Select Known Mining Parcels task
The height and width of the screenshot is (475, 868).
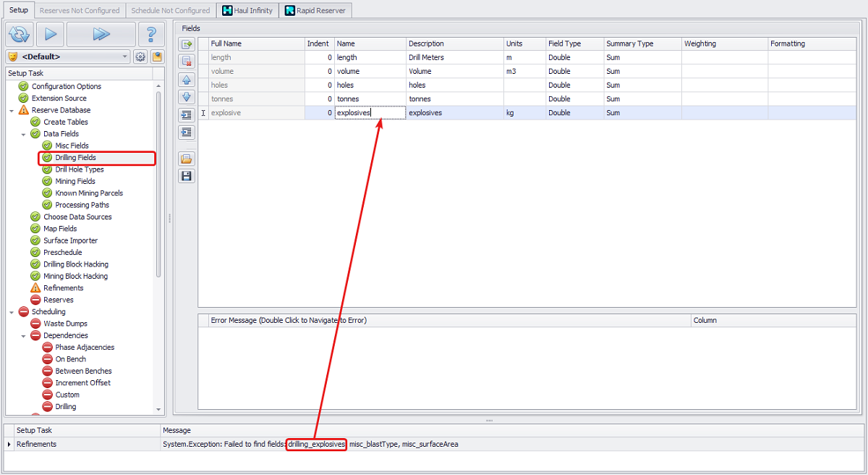89,193
